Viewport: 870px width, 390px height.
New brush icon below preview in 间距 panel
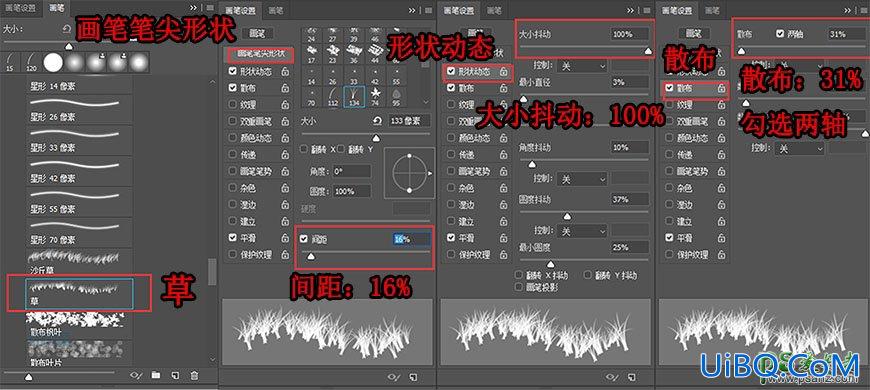(x=412, y=377)
